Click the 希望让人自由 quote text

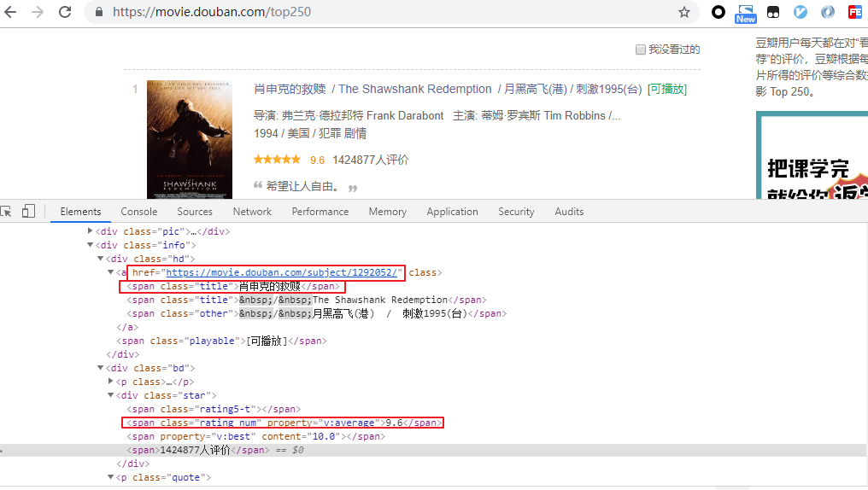point(302,186)
